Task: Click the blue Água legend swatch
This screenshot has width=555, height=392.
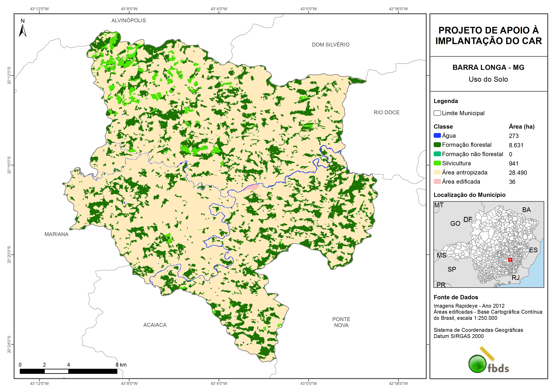Action: (437, 136)
